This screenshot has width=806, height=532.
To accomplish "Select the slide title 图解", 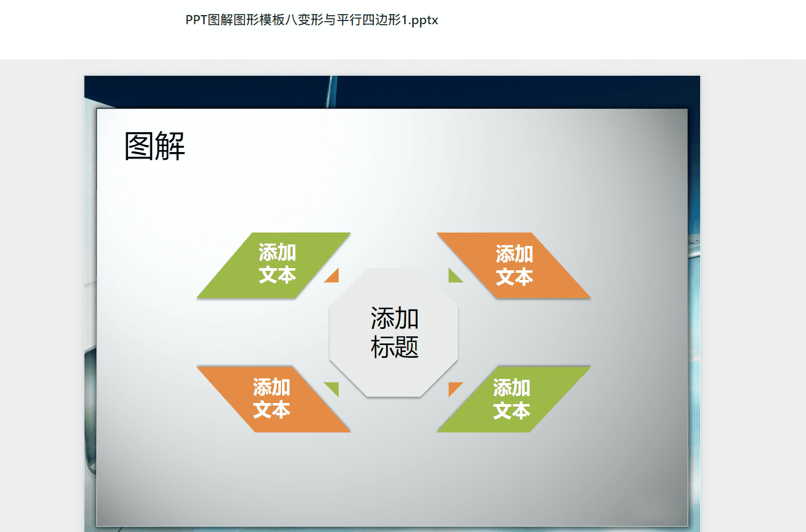I will [155, 146].
